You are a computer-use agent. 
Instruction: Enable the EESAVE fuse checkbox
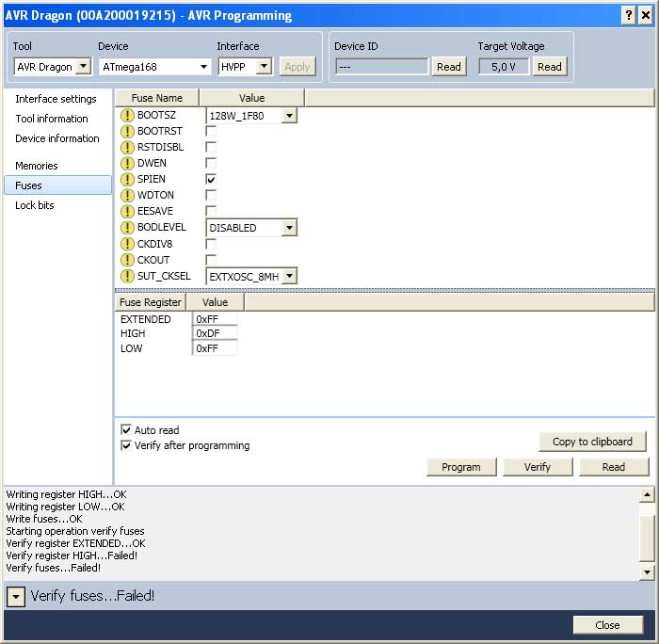pyautogui.click(x=211, y=211)
